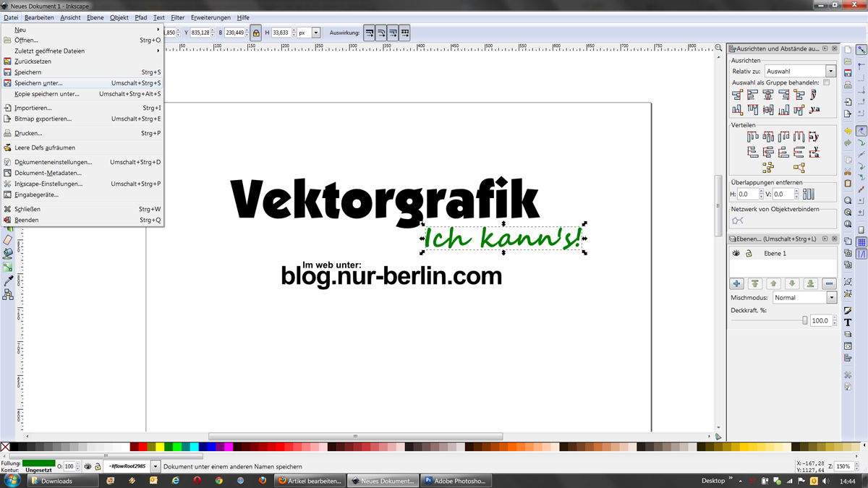Click the Deckkraft opacity slider handle

point(805,320)
